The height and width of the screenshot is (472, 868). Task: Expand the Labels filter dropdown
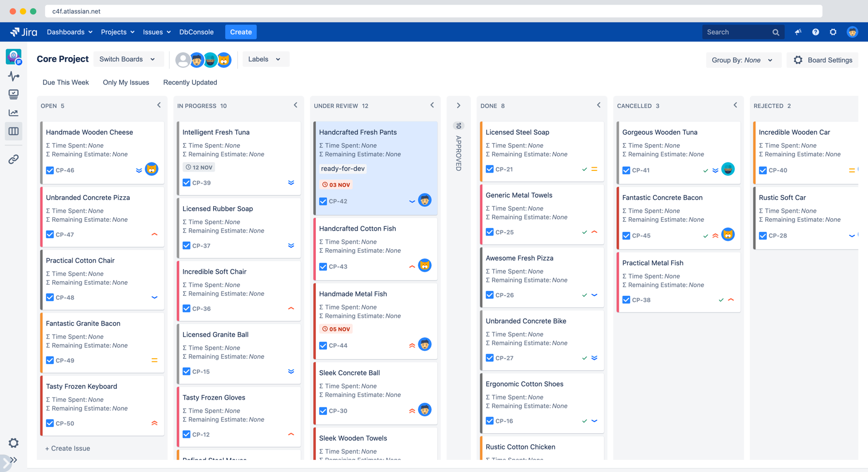(264, 59)
